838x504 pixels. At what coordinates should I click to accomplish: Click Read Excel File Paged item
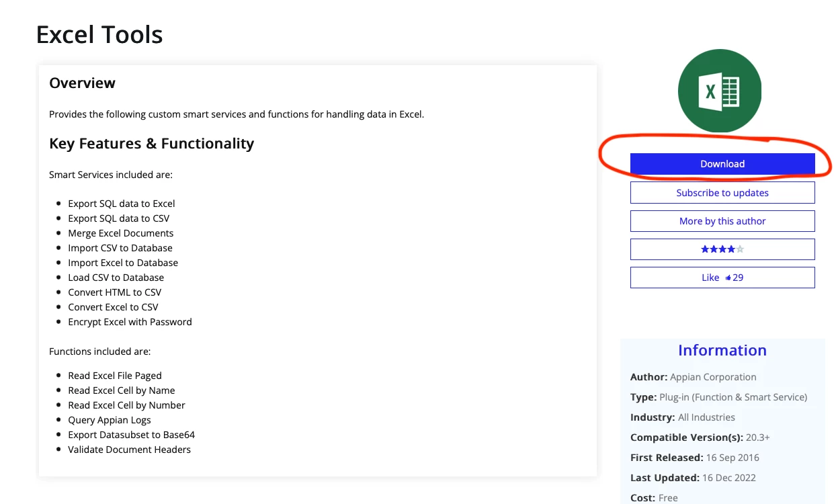pos(115,376)
